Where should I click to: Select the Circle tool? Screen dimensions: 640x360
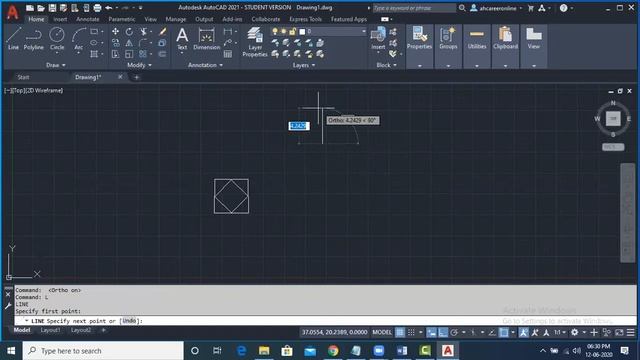tap(57, 39)
